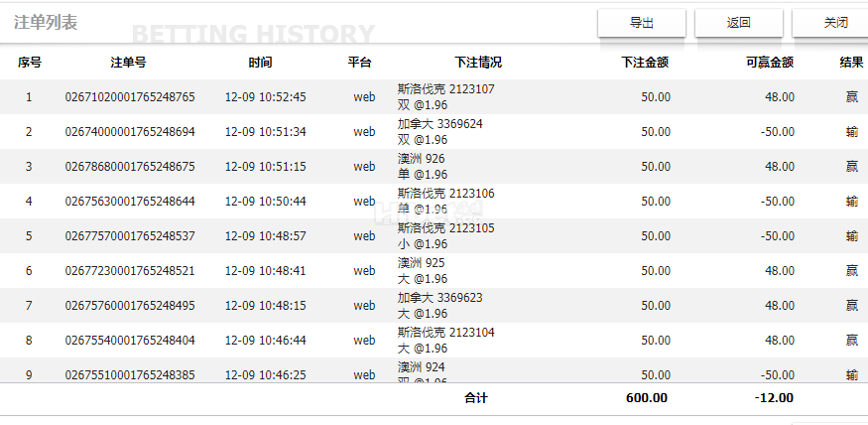Sort by the 时间 column header
The image size is (868, 425).
[x=260, y=63]
